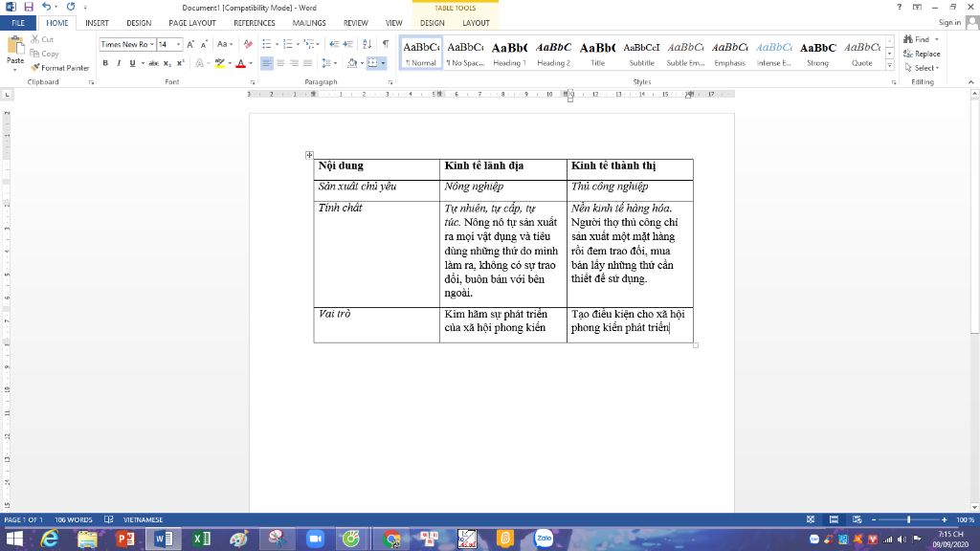Click the tab selector at ruler corner
This screenshot has height=551, width=980.
7,95
